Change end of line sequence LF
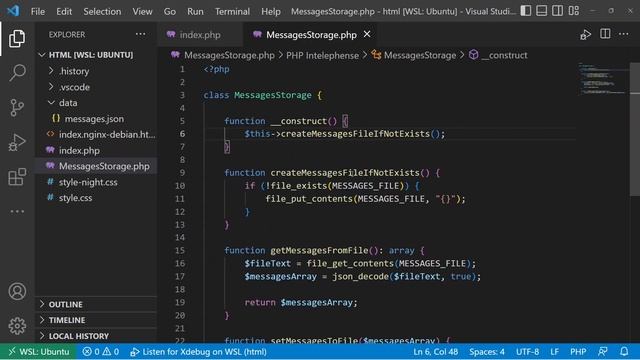 click(x=554, y=351)
